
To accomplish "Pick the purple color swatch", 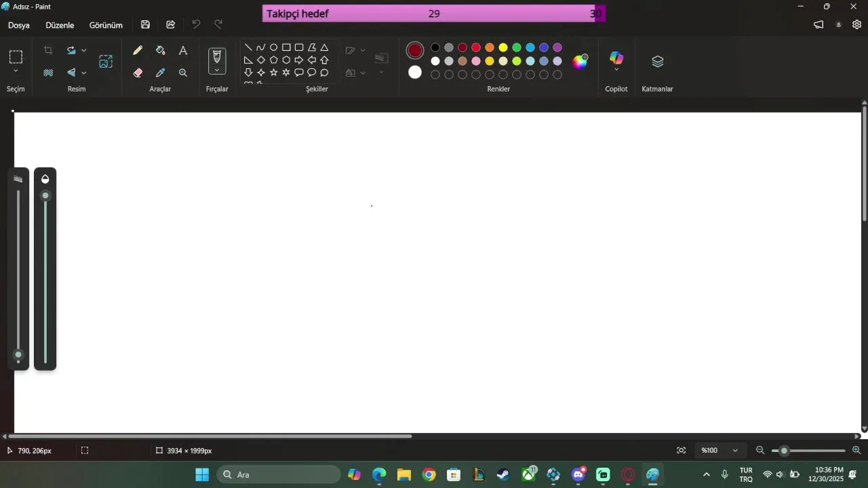I will coord(557,47).
